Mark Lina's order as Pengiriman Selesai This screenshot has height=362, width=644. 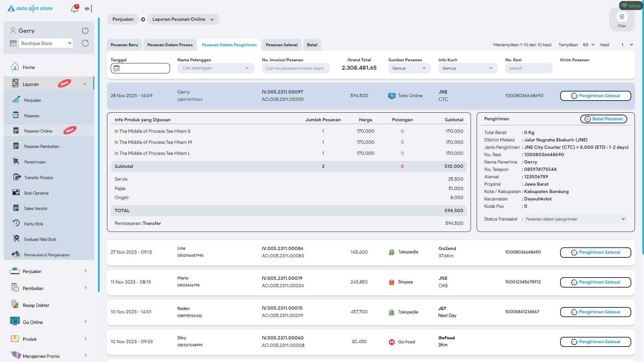[x=595, y=252]
